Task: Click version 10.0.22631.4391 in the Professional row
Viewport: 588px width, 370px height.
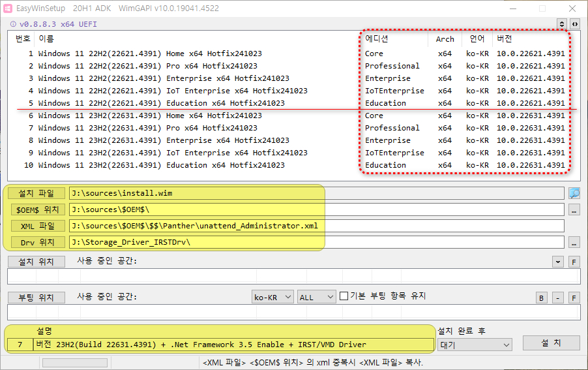Action: point(531,128)
